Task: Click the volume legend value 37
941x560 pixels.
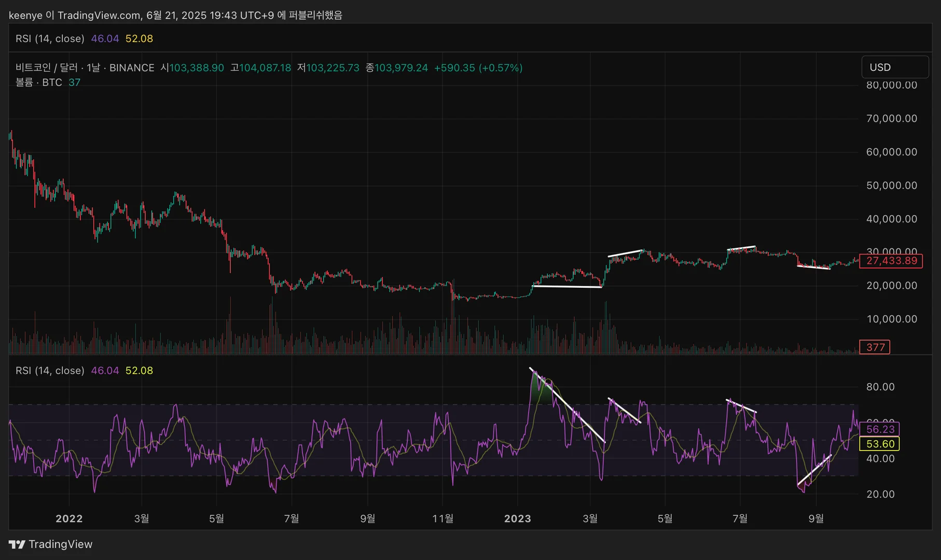Action: (x=75, y=82)
